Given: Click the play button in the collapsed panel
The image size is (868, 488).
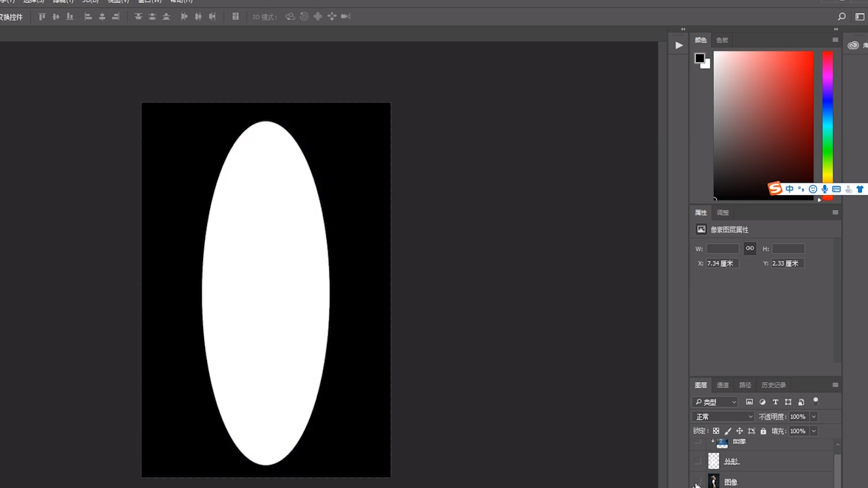Looking at the screenshot, I should (x=679, y=46).
